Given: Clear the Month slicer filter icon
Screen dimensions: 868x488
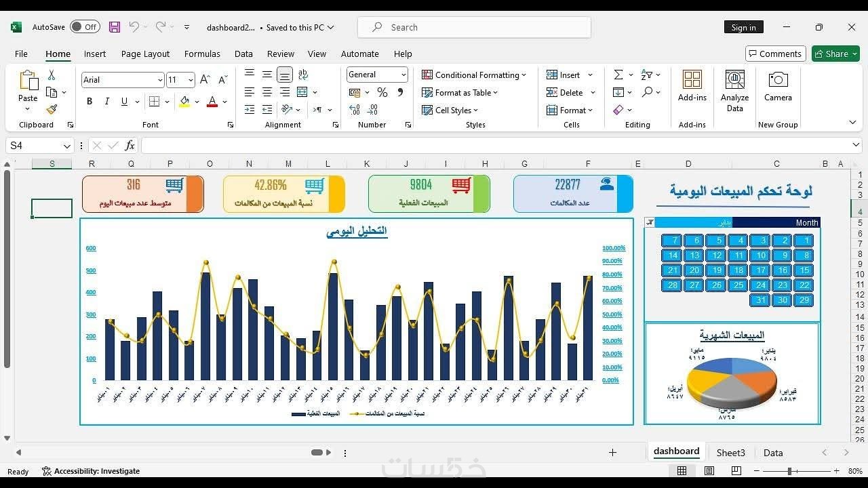Looking at the screenshot, I should tap(650, 222).
